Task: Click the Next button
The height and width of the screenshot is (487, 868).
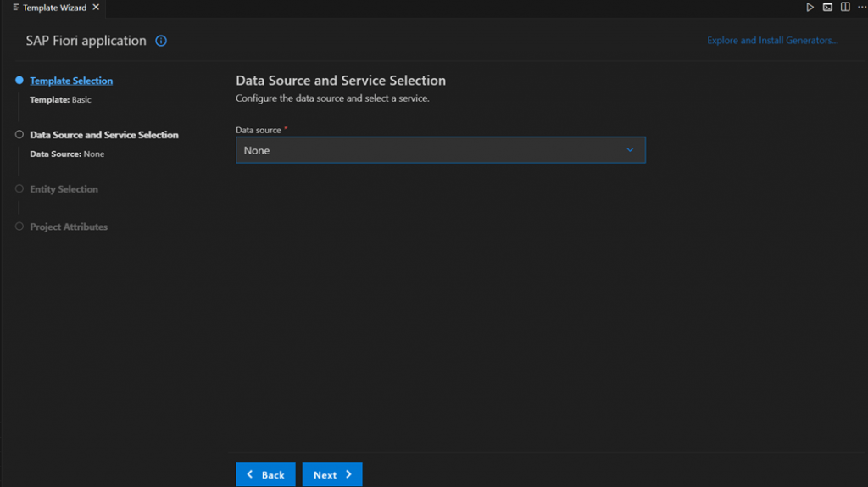Action: pyautogui.click(x=332, y=475)
